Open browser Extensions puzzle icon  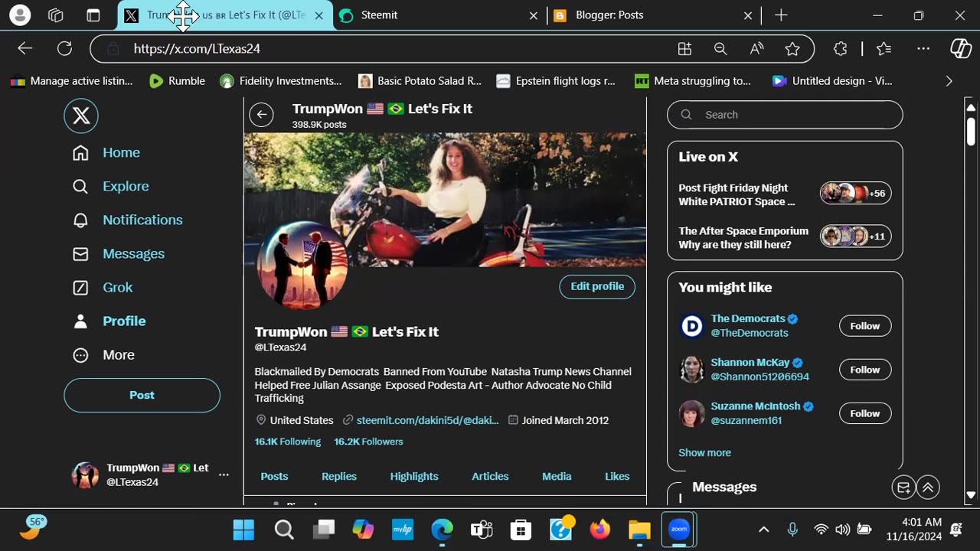[x=840, y=48]
